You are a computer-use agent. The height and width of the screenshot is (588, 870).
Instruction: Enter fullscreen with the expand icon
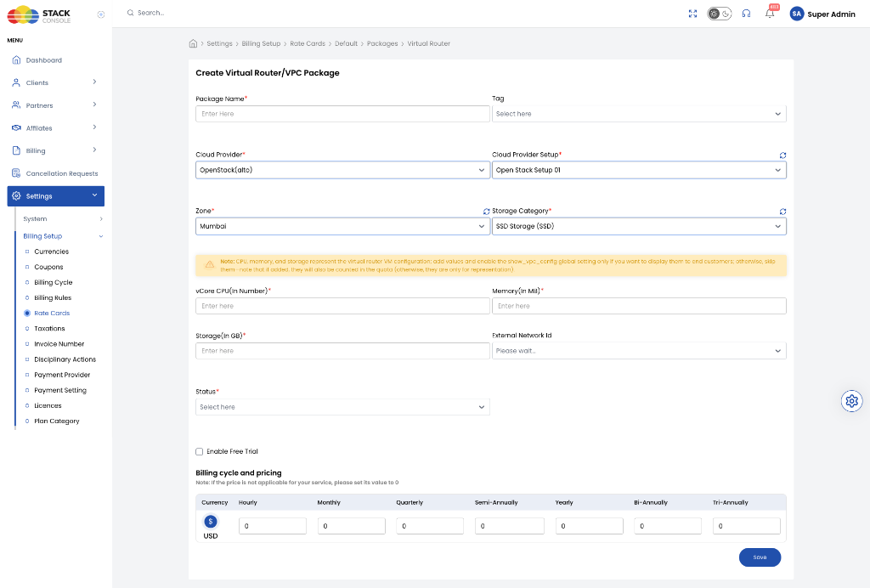click(692, 14)
